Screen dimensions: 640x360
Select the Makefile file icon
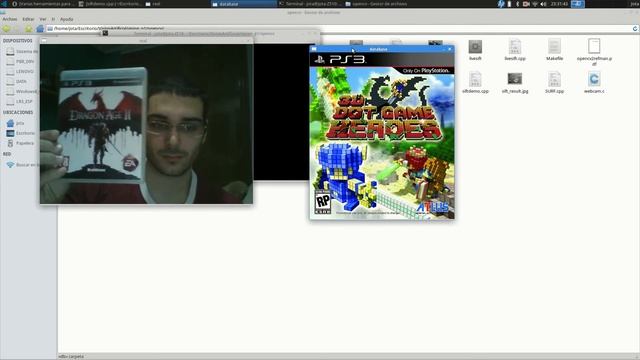coord(554,50)
